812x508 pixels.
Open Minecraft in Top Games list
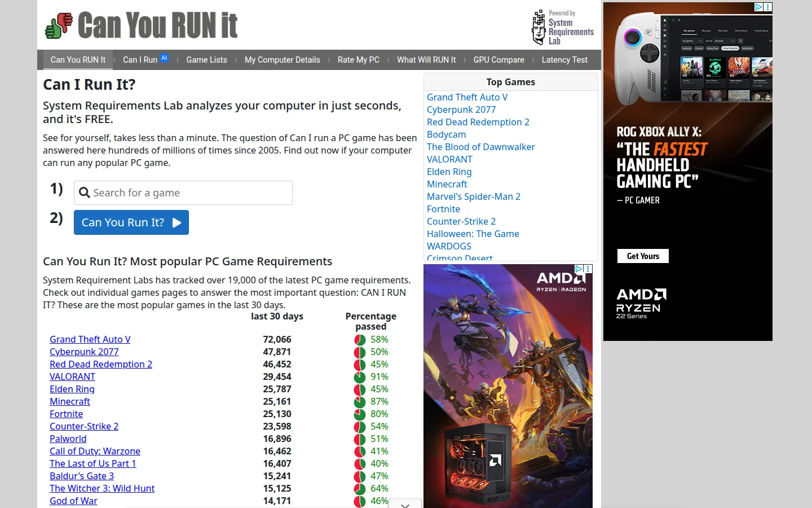447,184
